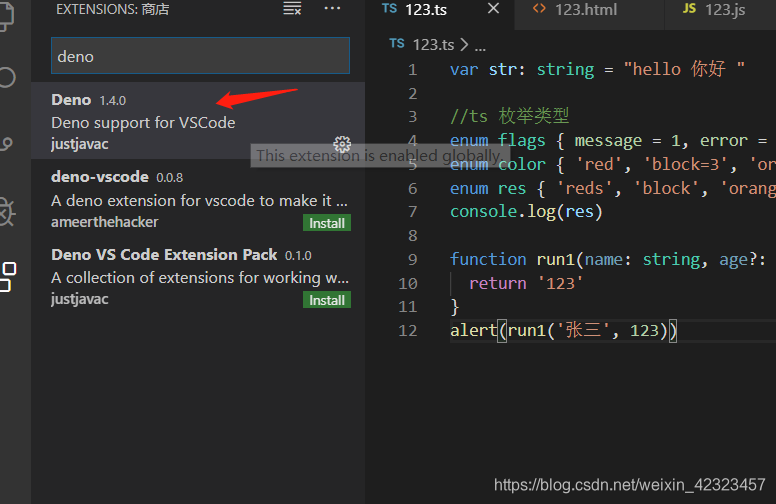Expand the breadcrumb ellipsis symbol path

(x=480, y=46)
